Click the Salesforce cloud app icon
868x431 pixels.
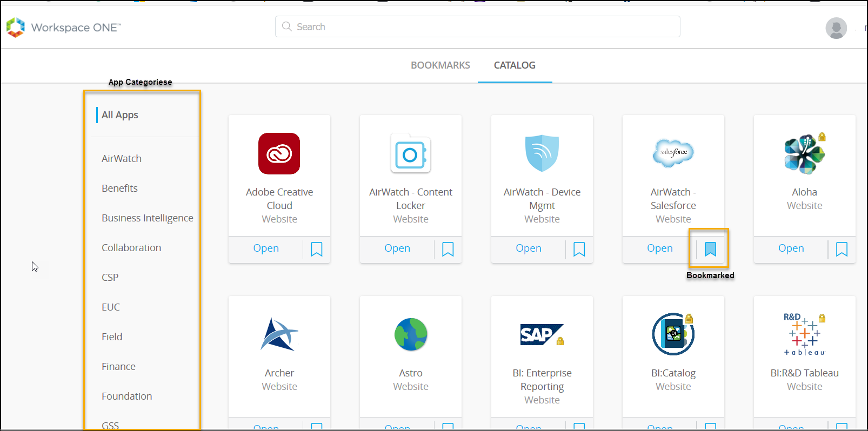pos(673,153)
